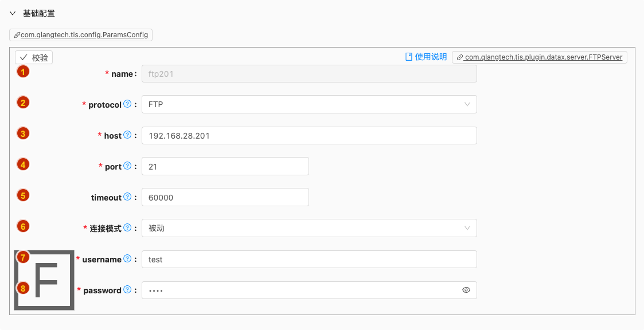Click the help icon beside host

pyautogui.click(x=127, y=135)
